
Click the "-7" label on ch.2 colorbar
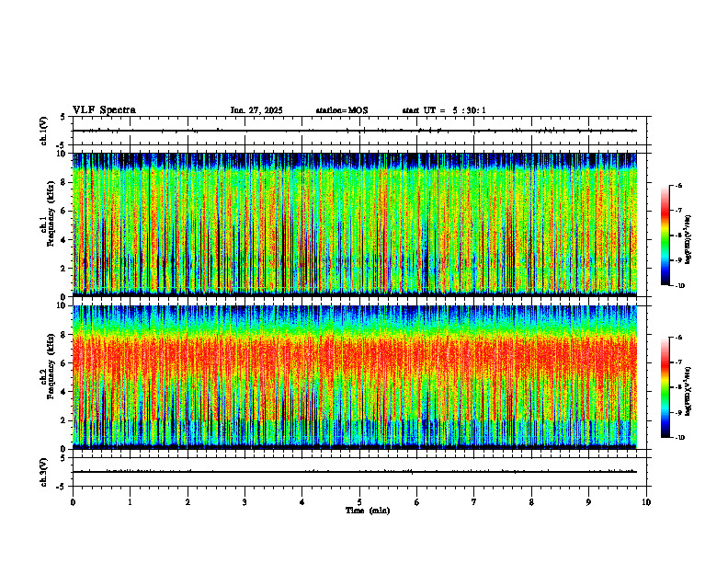[x=678, y=362]
